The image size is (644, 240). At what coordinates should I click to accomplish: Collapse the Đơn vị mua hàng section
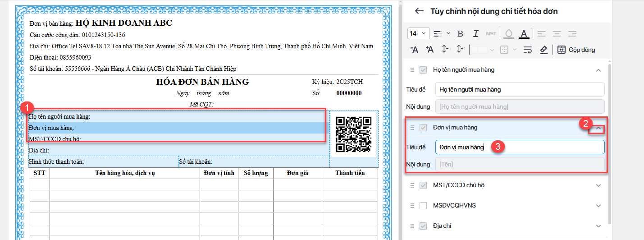point(598,128)
